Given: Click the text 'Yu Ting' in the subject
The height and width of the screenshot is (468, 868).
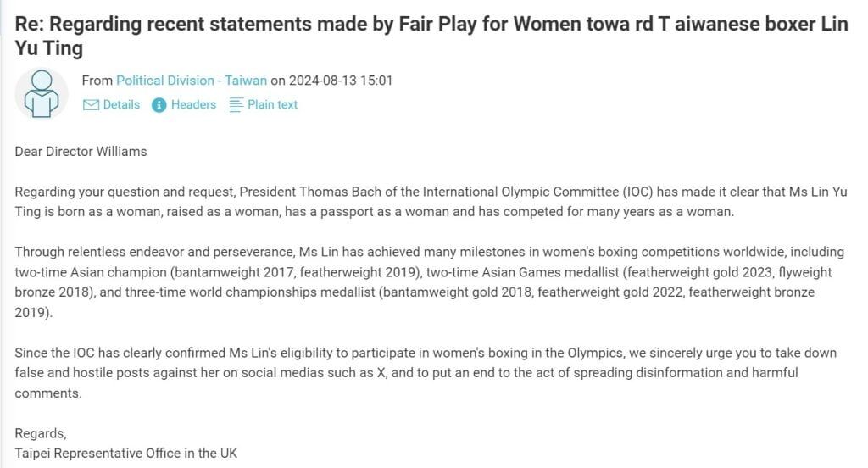Looking at the screenshot, I should (x=49, y=48).
